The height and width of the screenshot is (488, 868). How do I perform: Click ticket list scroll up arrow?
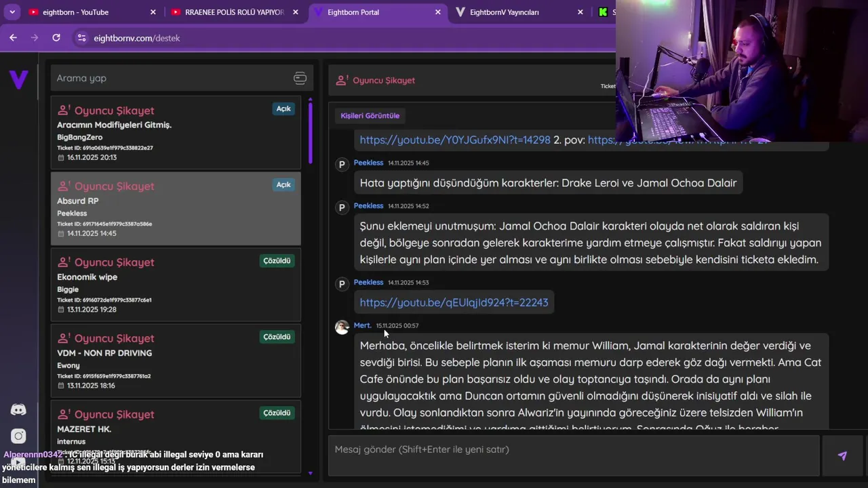tap(310, 99)
